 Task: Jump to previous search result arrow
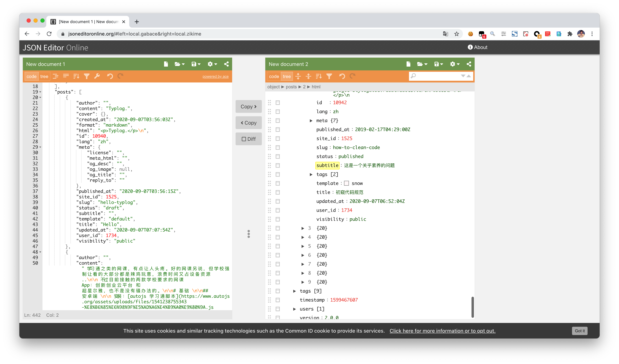point(469,76)
